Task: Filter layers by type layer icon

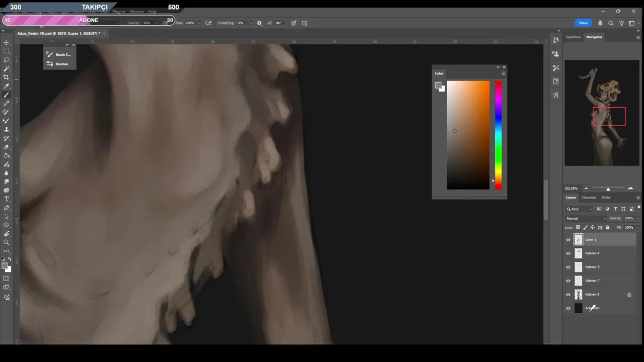Action: tap(615, 209)
